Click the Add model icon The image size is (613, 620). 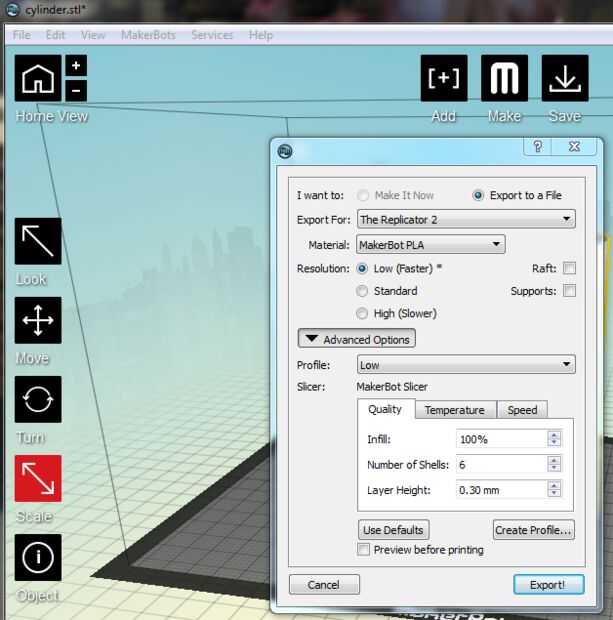coord(444,78)
